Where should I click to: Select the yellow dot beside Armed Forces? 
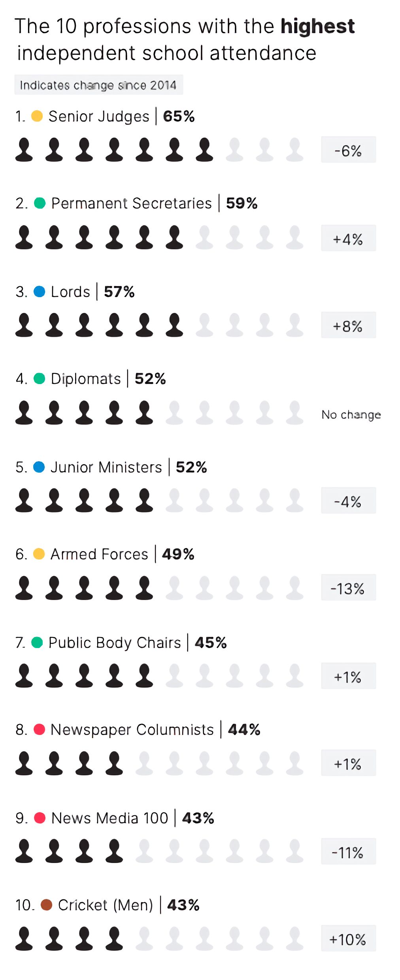pyautogui.click(x=39, y=554)
